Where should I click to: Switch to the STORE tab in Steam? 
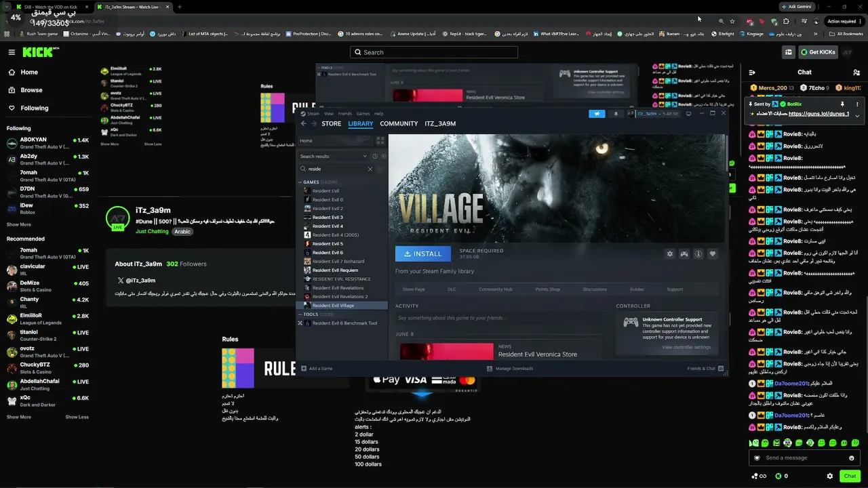332,124
